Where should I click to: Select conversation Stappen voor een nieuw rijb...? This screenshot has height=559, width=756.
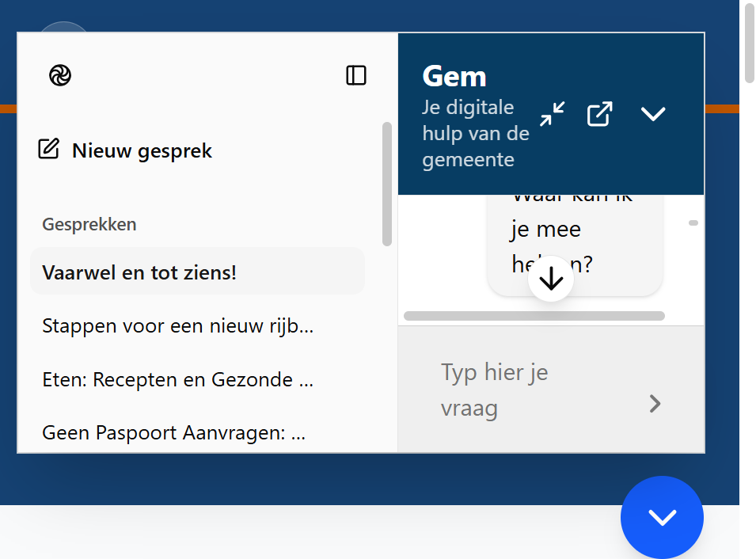pos(179,325)
